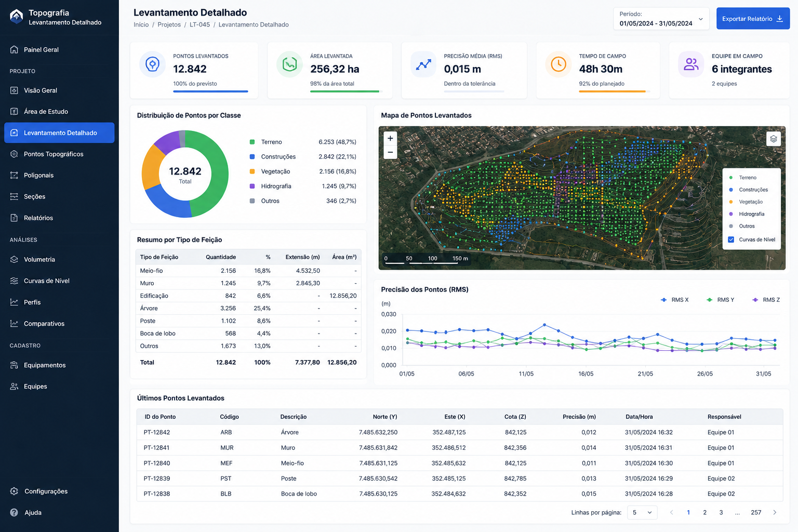The height and width of the screenshot is (532, 798).
Task: Click the Visão Geral sidebar icon
Action: (x=14, y=90)
